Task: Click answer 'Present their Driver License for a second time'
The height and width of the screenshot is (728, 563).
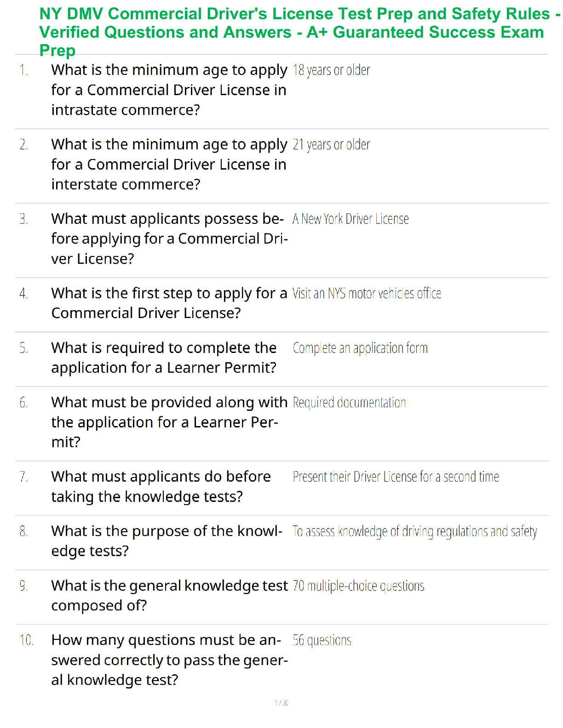Action: click(396, 477)
